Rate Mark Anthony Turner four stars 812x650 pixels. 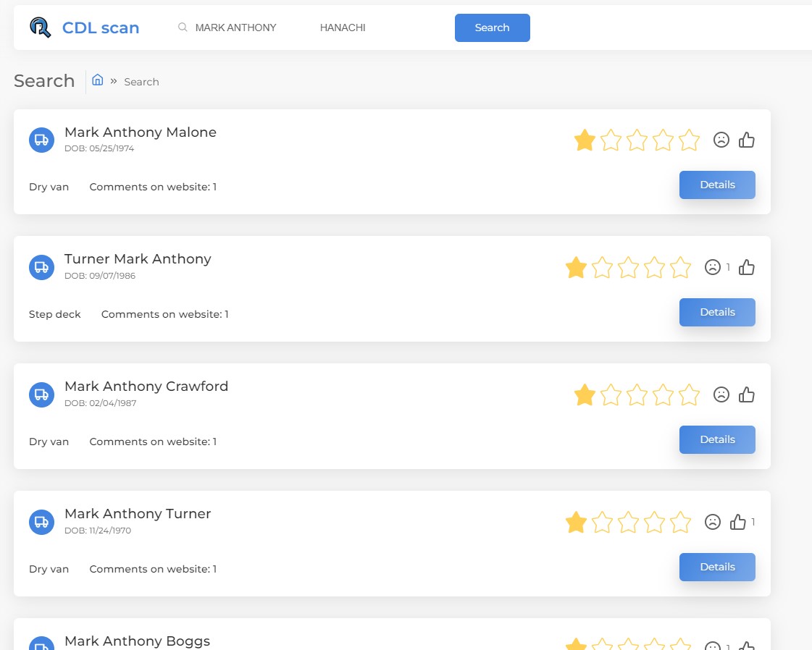click(654, 523)
